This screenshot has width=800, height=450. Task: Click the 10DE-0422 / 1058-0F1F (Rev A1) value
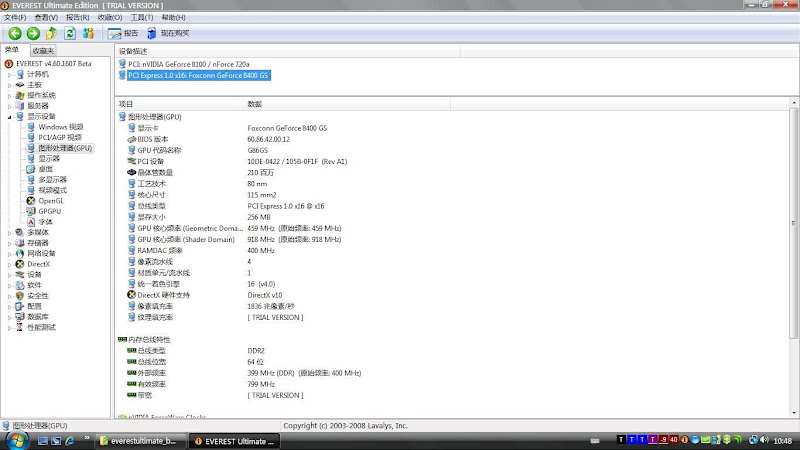(297, 162)
